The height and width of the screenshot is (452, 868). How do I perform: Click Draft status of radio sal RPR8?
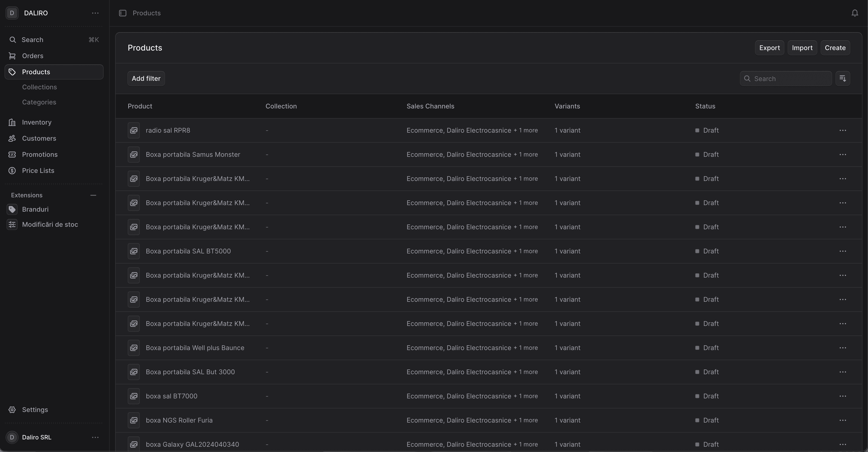point(707,131)
